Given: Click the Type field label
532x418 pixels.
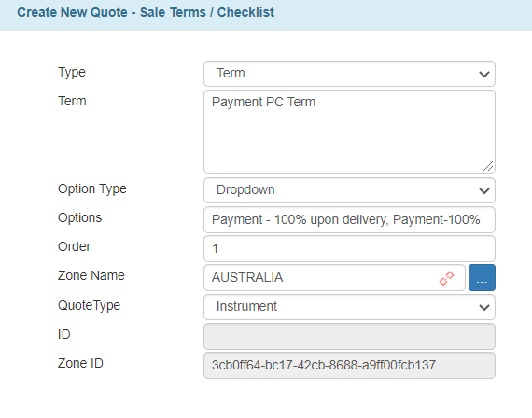Looking at the screenshot, I should pyautogui.click(x=72, y=72).
